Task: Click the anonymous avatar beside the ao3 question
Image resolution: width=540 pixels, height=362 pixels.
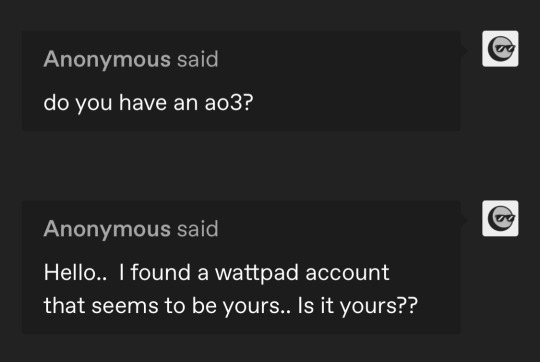Action: tap(500, 49)
